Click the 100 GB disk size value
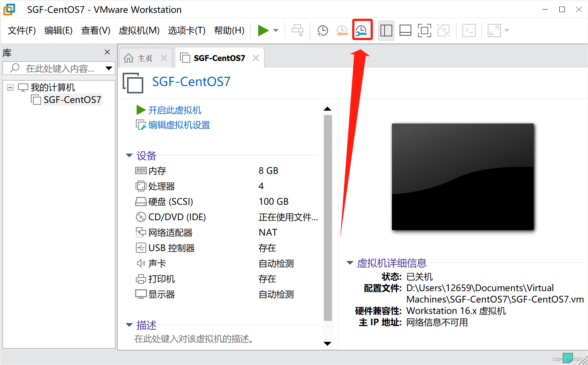Viewport: 588px width, 365px height. 274,202
